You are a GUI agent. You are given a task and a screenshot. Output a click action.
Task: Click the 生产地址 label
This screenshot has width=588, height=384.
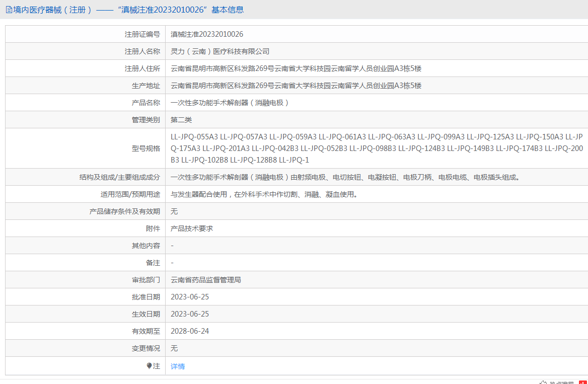[x=146, y=86]
